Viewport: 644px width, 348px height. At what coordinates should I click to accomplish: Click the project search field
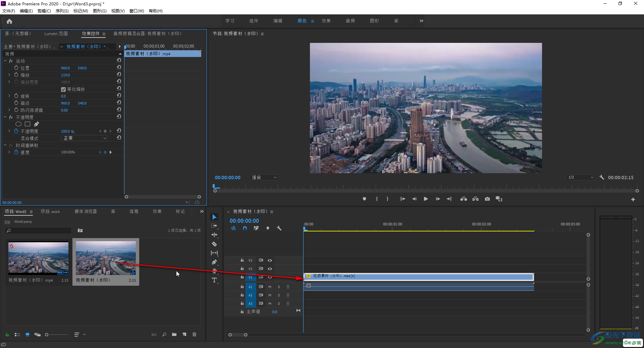[39, 230]
